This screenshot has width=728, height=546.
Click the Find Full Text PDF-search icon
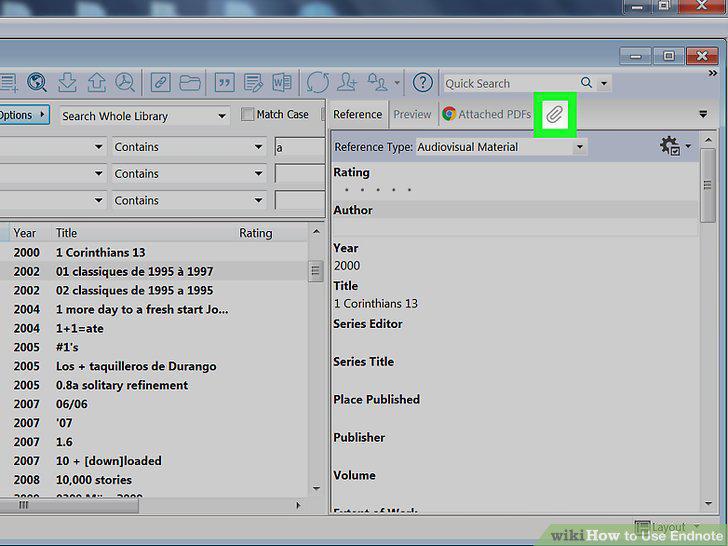pos(124,83)
